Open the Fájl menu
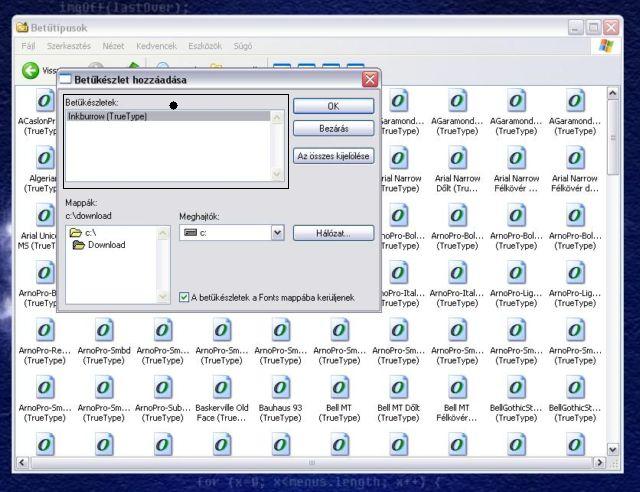This screenshot has width=640, height=492. pos(28,46)
